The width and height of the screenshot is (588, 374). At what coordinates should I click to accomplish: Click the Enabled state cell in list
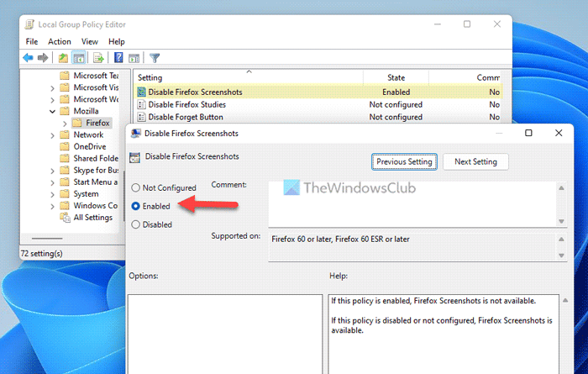click(x=396, y=92)
